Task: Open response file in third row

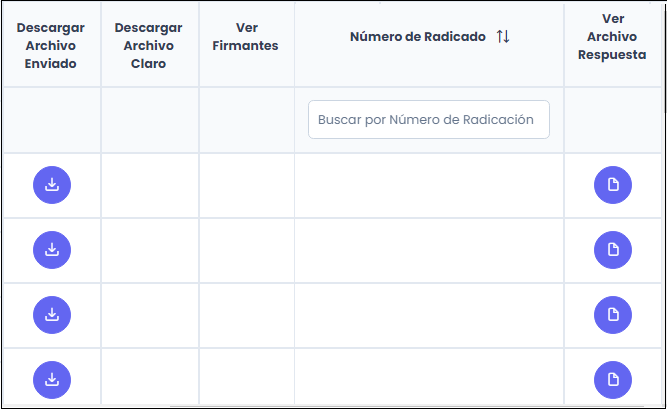Action: pyautogui.click(x=613, y=315)
